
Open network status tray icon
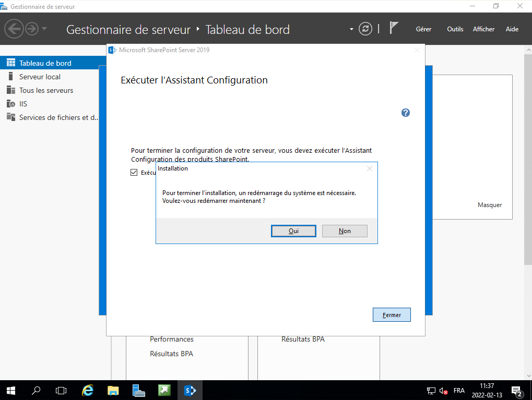pos(431,391)
